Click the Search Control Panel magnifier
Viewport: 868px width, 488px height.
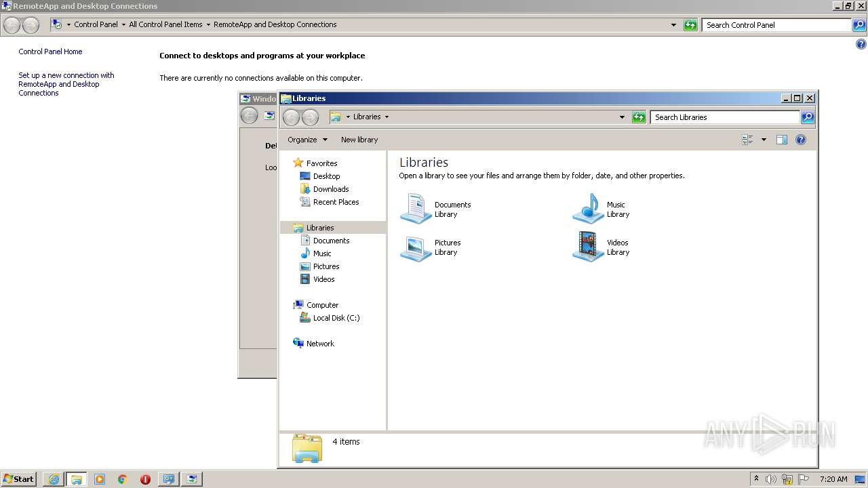click(x=859, y=25)
